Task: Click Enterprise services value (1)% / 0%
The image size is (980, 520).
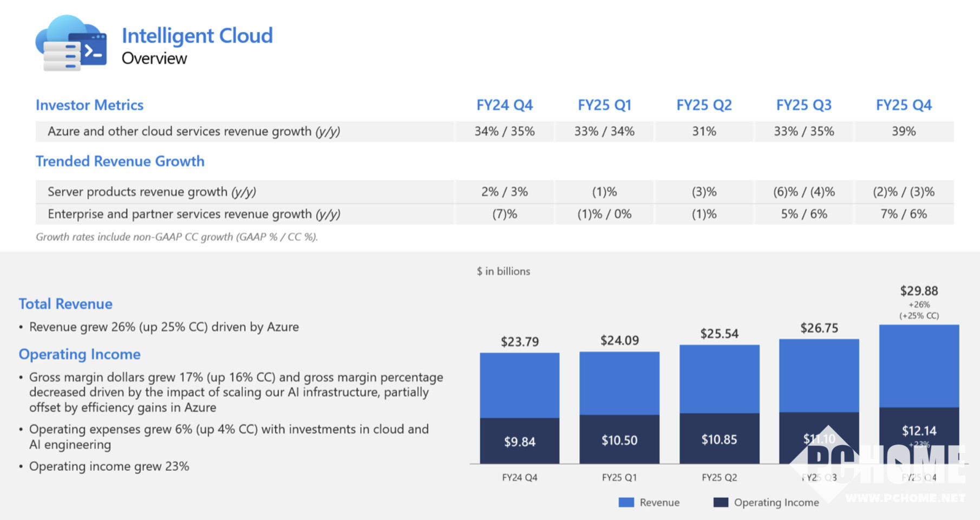Action: click(604, 214)
